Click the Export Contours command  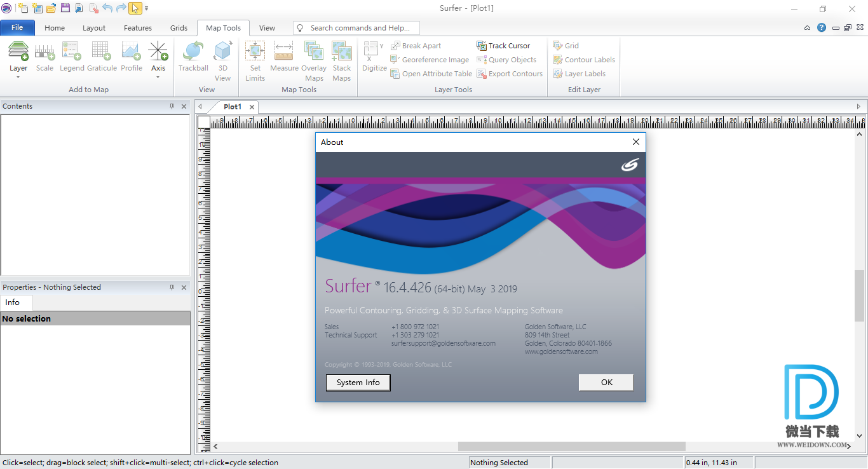pyautogui.click(x=510, y=74)
